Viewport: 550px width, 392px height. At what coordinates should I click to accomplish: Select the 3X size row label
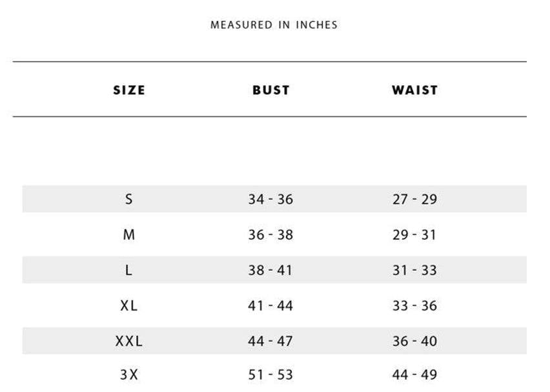click(x=128, y=375)
